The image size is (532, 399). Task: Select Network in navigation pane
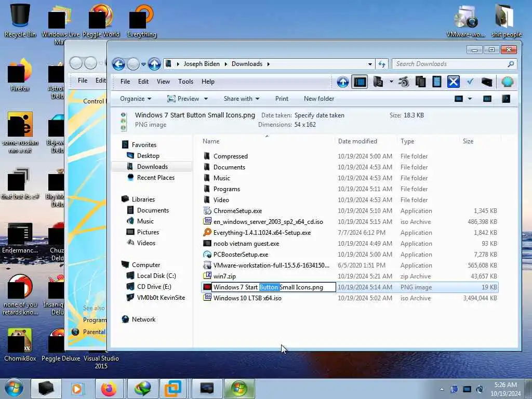pos(143,320)
